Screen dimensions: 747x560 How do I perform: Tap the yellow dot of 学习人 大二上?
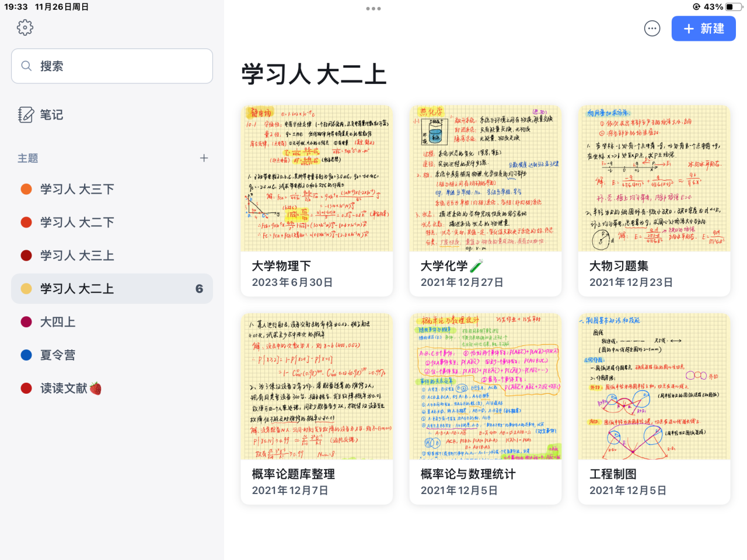coord(26,289)
